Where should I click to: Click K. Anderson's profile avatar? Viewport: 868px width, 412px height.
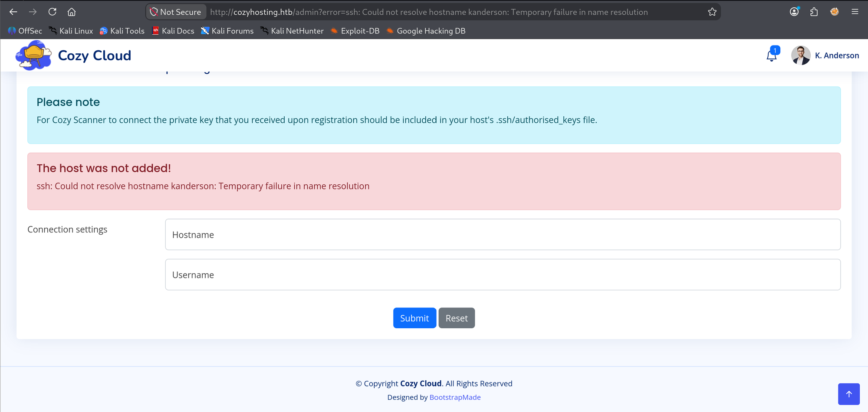pos(801,55)
